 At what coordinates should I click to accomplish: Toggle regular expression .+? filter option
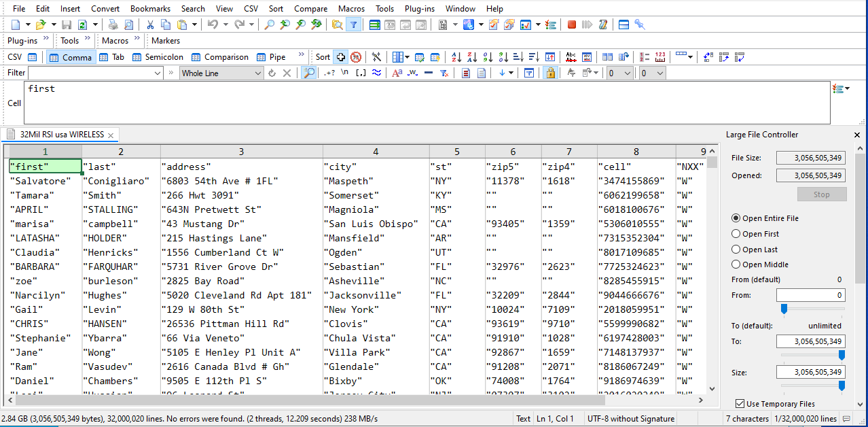329,73
